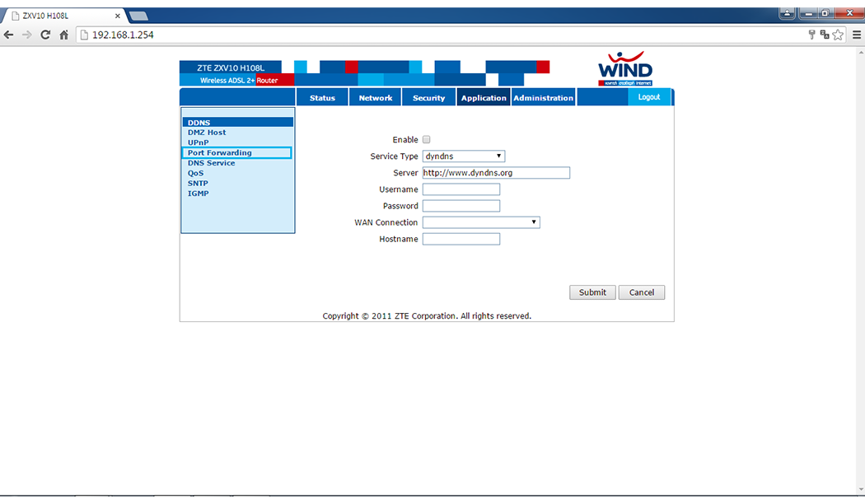Open the Chrome hamburger menu
865x504 pixels.
point(856,35)
